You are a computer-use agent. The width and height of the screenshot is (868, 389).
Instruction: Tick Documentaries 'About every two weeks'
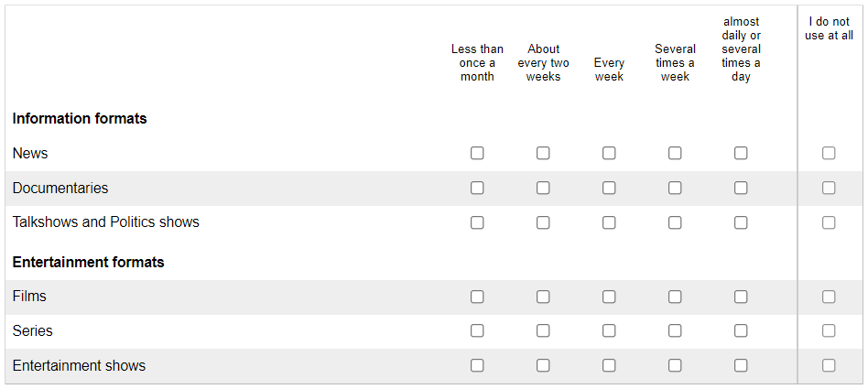click(x=542, y=189)
